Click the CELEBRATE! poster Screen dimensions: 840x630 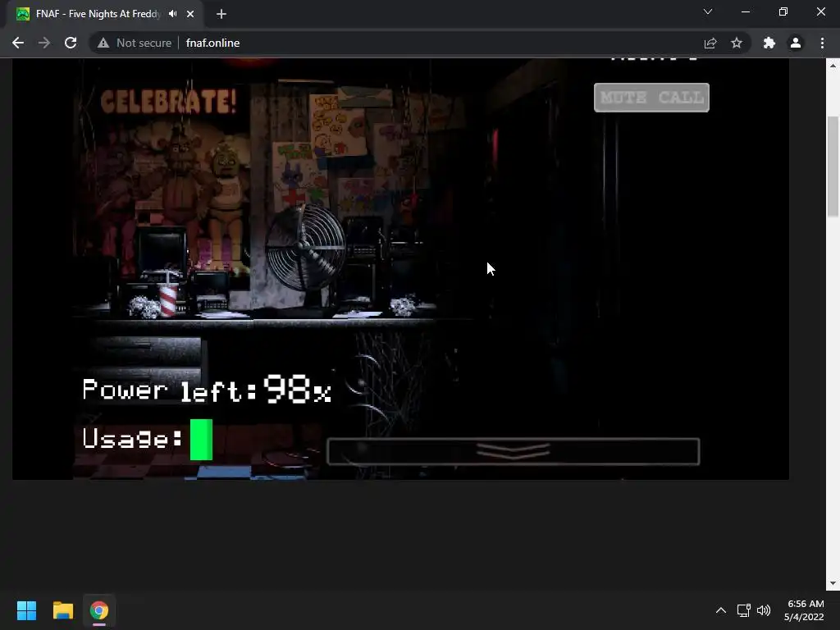(x=168, y=101)
